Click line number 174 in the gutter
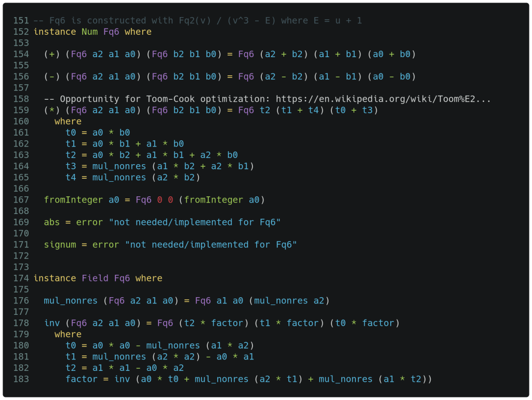The width and height of the screenshot is (532, 400). pyautogui.click(x=21, y=278)
